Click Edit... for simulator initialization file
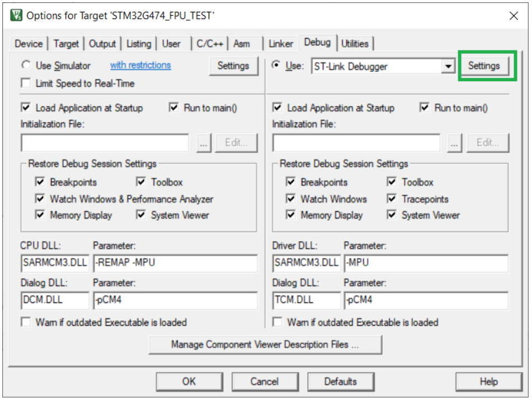 [236, 143]
